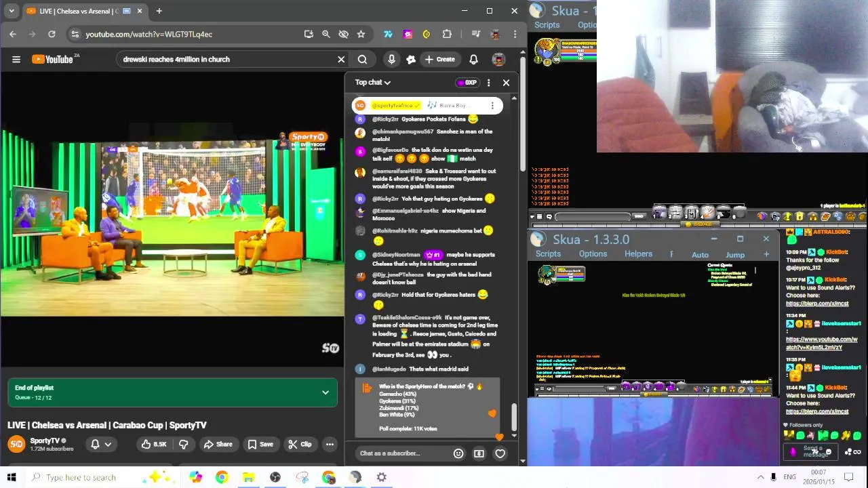Open Helpers menu in Skua 1.3.3.0 window
This screenshot has width=868, height=488.
638,254
